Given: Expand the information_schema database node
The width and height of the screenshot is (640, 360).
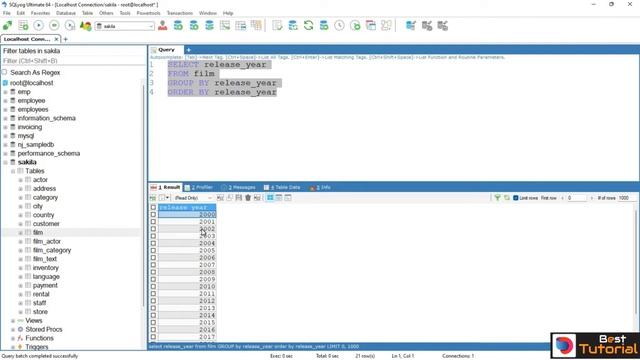Looking at the screenshot, I should (x=5, y=118).
